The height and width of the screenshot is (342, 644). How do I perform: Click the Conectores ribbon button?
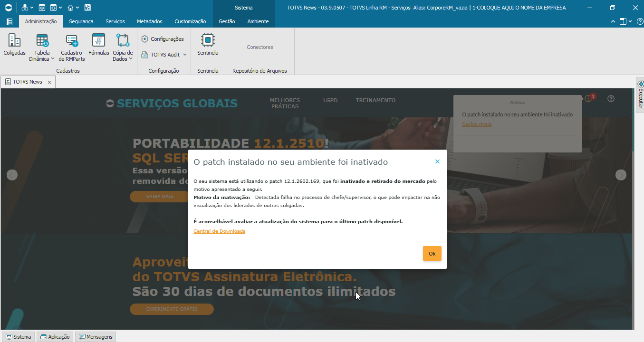[x=260, y=47]
